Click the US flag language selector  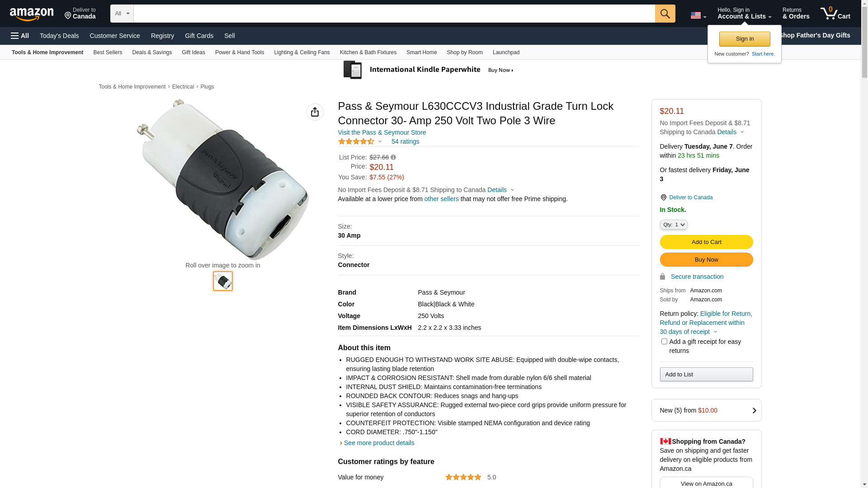tap(698, 16)
